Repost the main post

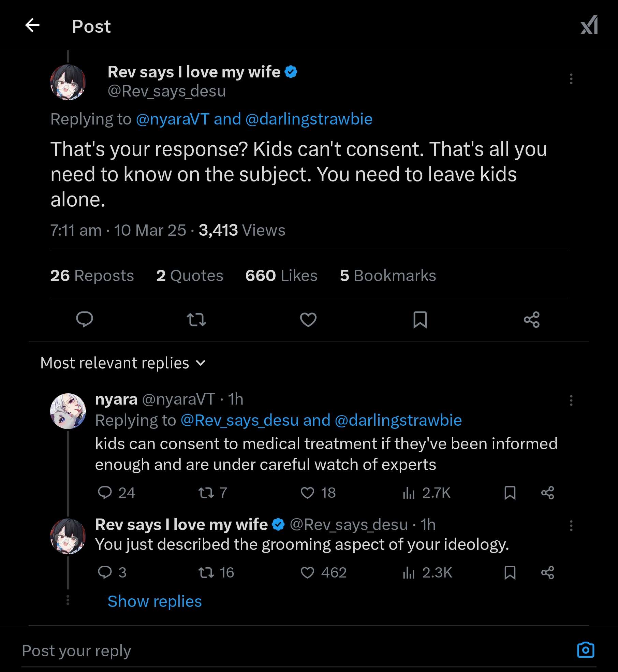pyautogui.click(x=196, y=320)
